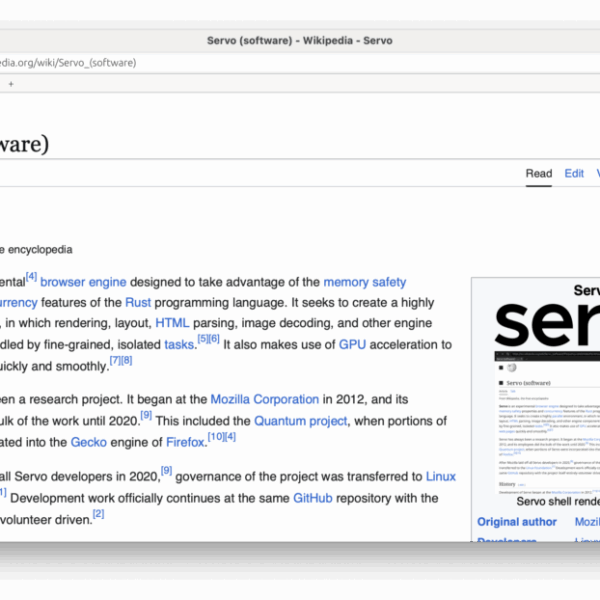Switch to the Edit tab
This screenshot has height=600, width=600.
(x=574, y=174)
